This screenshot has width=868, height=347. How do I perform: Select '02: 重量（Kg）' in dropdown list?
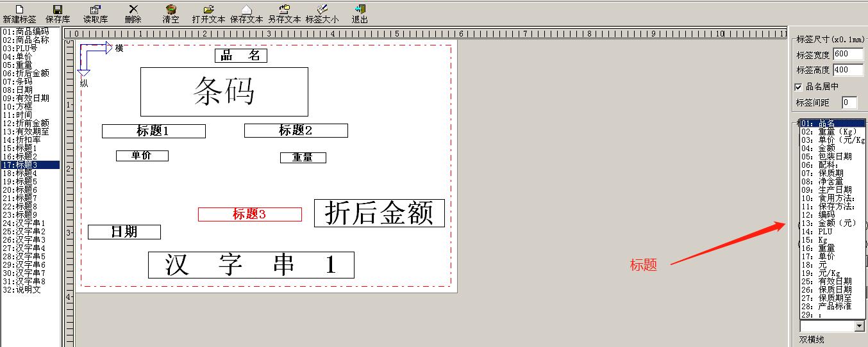(x=833, y=132)
